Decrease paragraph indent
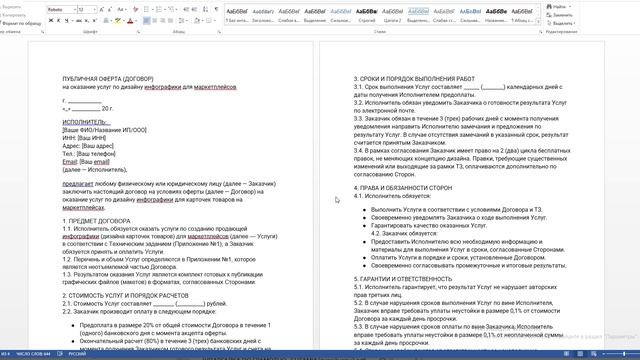The image size is (640, 360). click(x=186, y=9)
